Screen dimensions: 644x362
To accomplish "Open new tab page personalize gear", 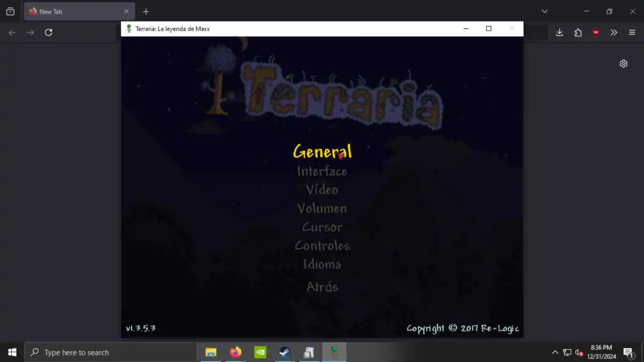I will 623,63.
